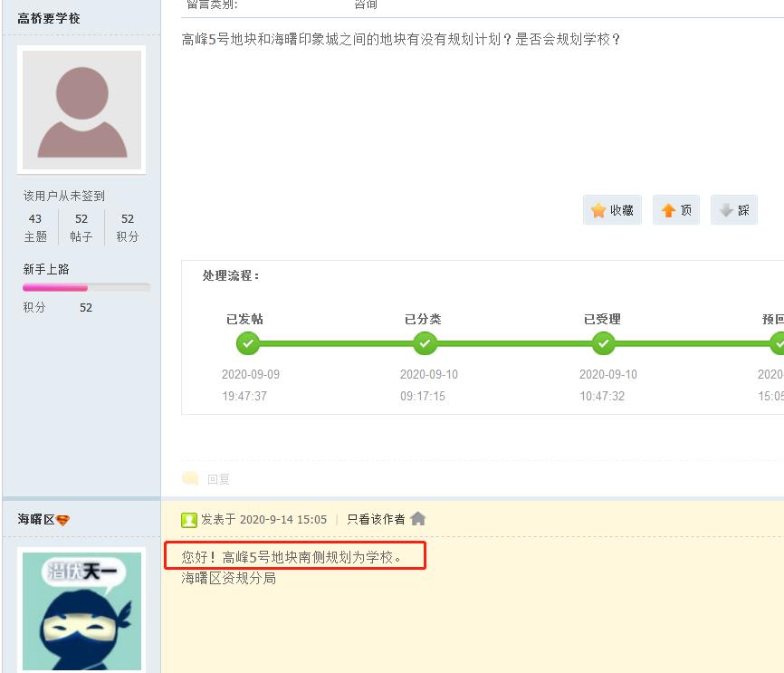Screen dimensions: 784x673
Task: Click the superman badge next to 海曙区
Action: click(62, 521)
